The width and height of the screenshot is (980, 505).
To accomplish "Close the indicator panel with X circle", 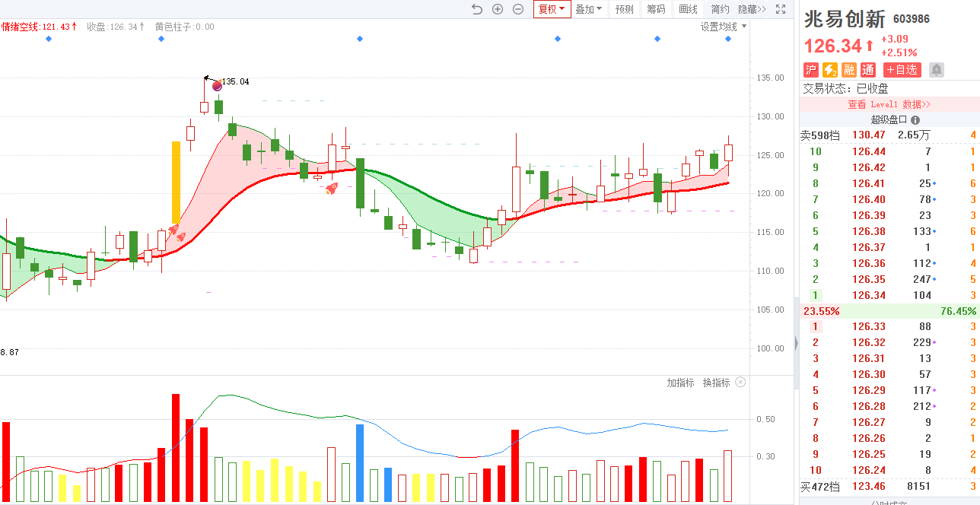I will 740,383.
